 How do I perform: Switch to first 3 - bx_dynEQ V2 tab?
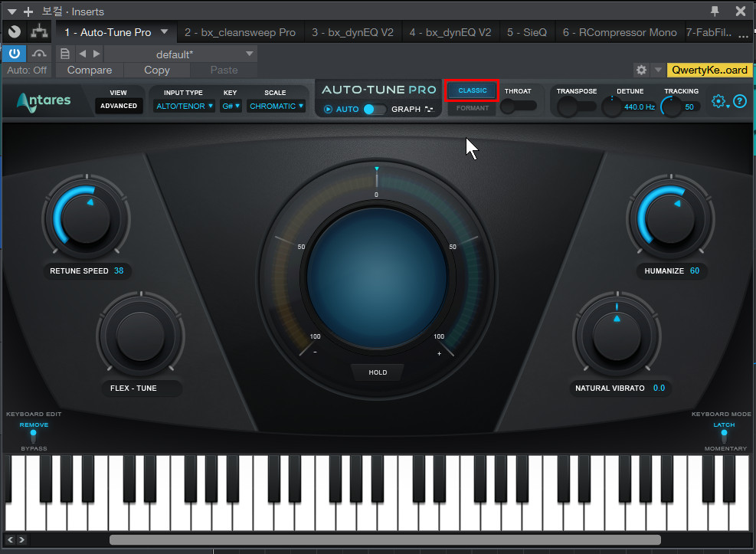(352, 32)
